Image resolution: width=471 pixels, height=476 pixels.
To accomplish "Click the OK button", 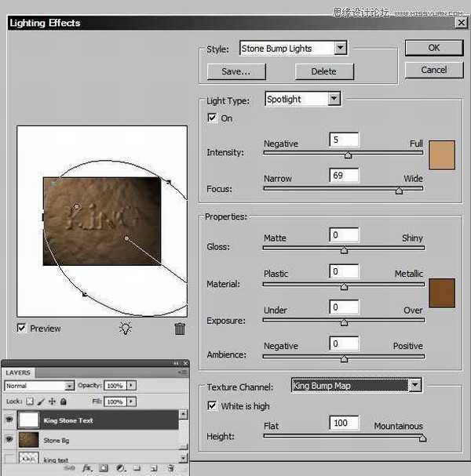I will [x=433, y=48].
